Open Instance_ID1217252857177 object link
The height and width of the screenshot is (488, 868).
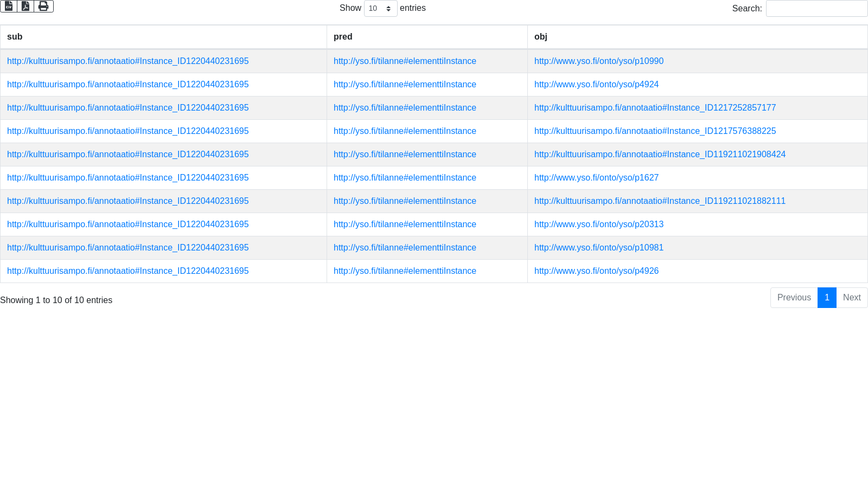655,108
